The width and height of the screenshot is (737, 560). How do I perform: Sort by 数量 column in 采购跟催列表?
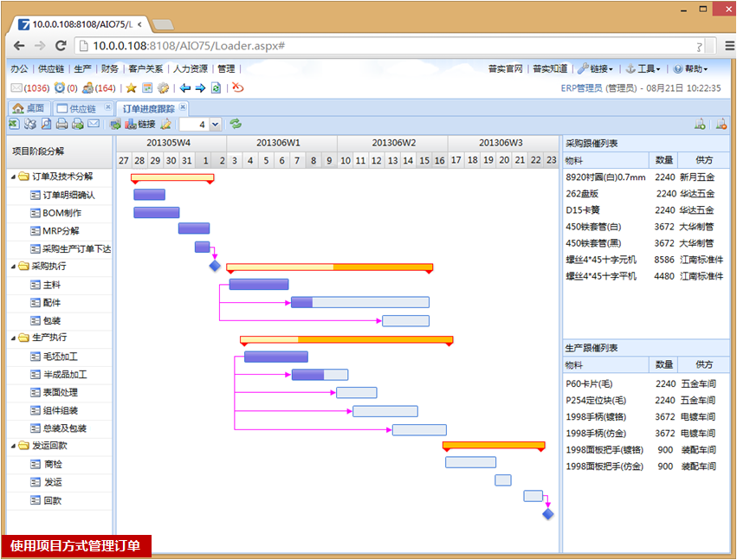pos(664,160)
